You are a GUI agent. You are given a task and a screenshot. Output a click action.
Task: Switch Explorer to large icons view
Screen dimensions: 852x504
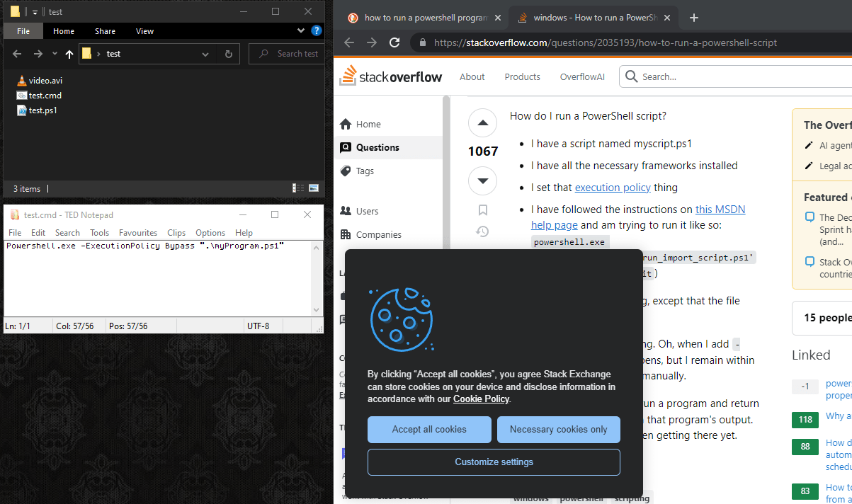(x=313, y=188)
